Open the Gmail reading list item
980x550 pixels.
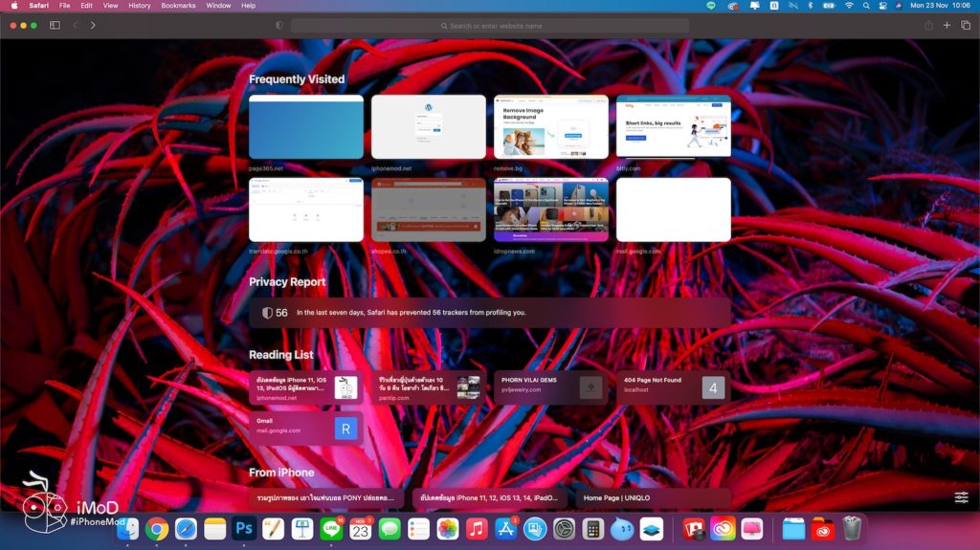(x=305, y=427)
